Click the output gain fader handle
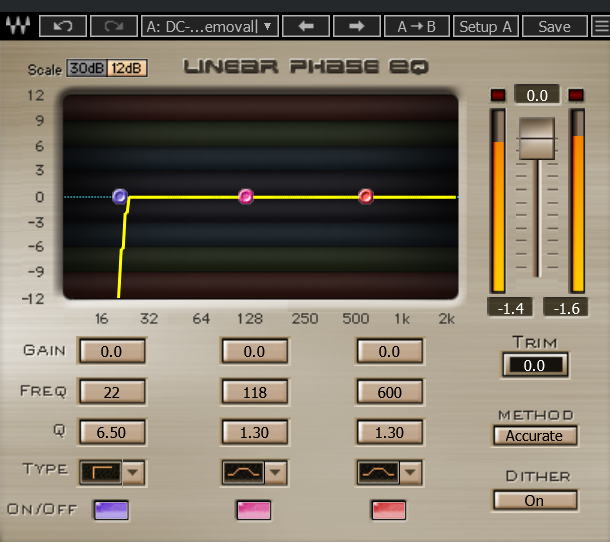This screenshot has height=542, width=610. [x=537, y=138]
